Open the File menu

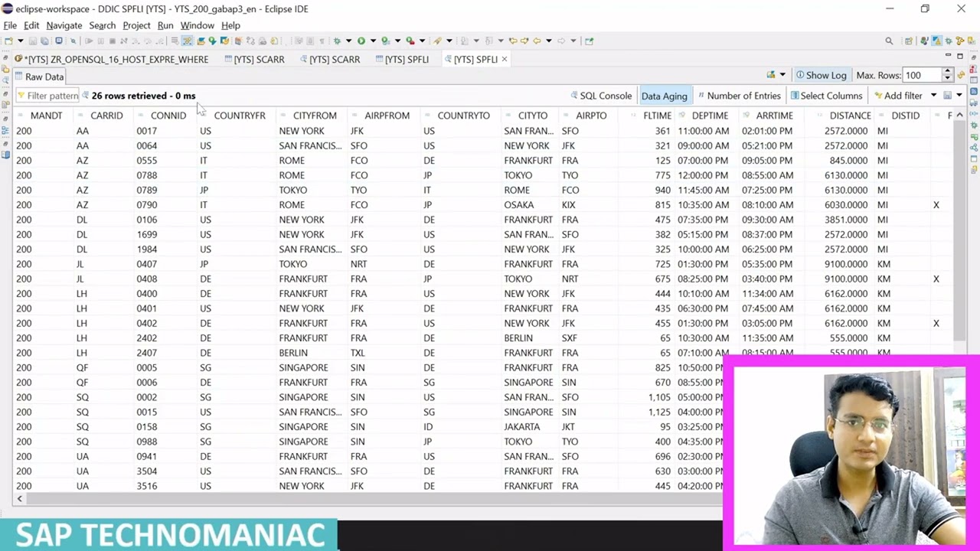[10, 25]
